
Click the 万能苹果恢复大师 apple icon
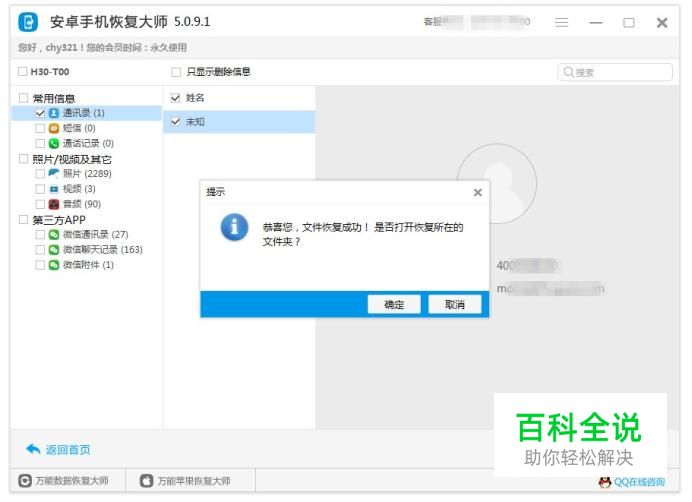coord(147,481)
